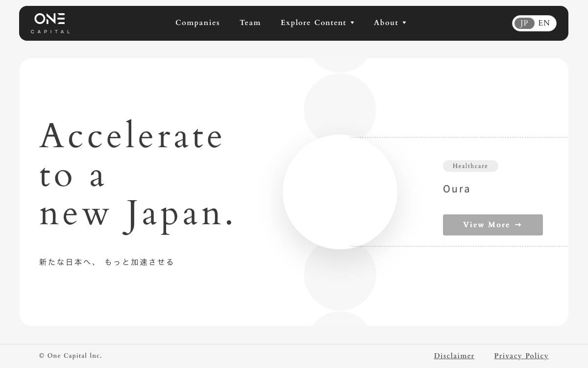
Task: Click the View More button
Action: click(493, 225)
